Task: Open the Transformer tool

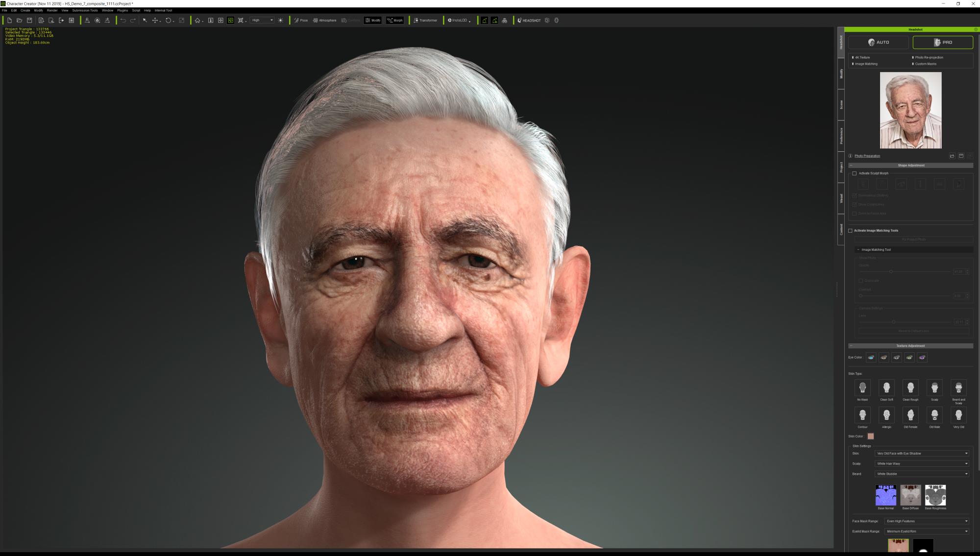Action: point(425,20)
